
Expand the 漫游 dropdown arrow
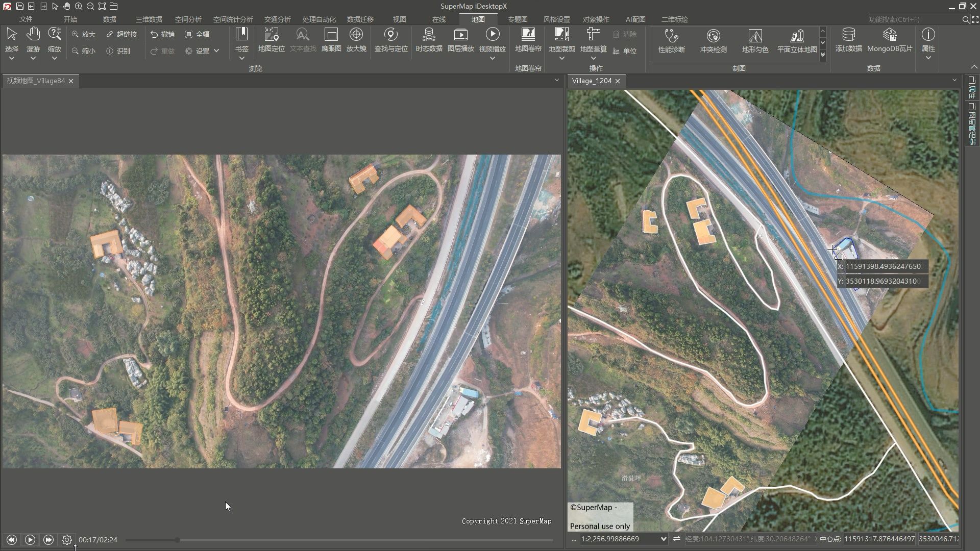tap(33, 58)
